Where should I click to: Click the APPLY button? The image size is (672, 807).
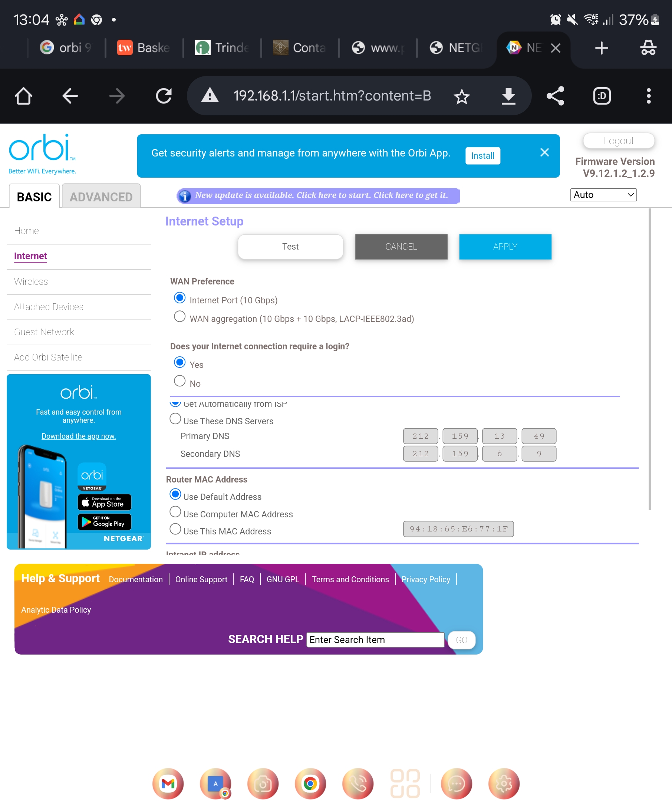[x=505, y=246]
